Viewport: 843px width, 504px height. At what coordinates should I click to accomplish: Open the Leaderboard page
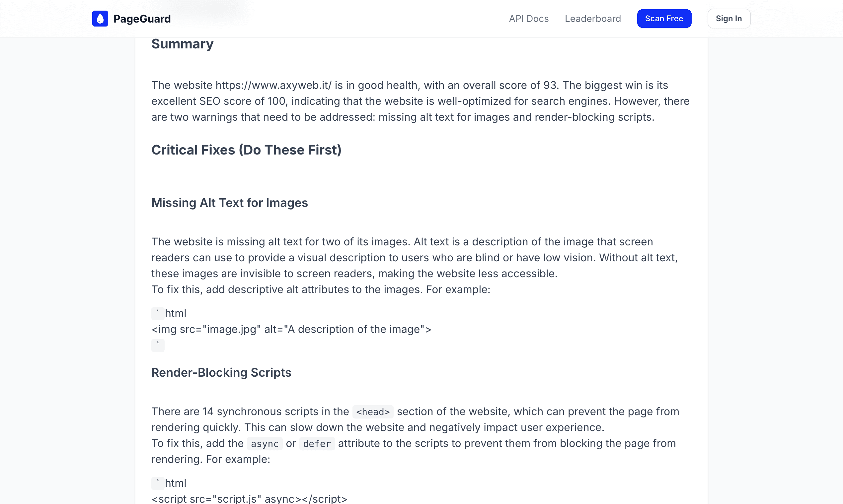(x=593, y=19)
